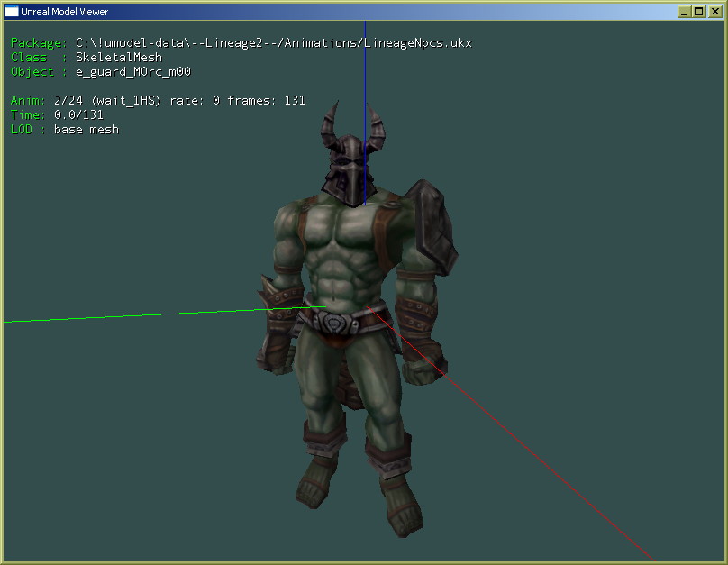Click the 'frames: 131' text
The height and width of the screenshot is (565, 728).
pyautogui.click(x=266, y=101)
